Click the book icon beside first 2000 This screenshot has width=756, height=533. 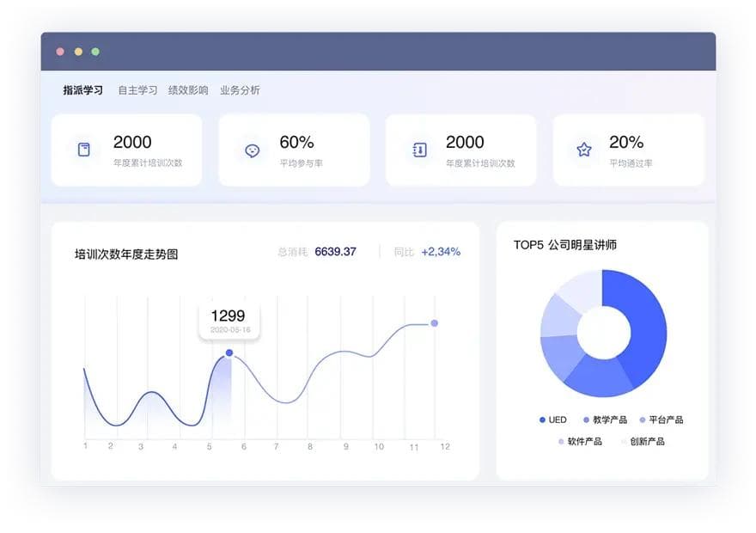(x=84, y=150)
